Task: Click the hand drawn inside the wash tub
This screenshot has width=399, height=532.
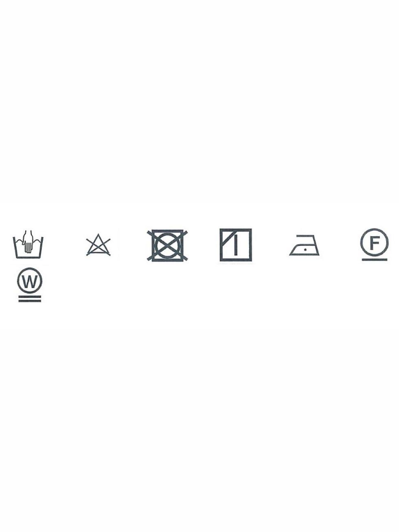Action: (28, 241)
